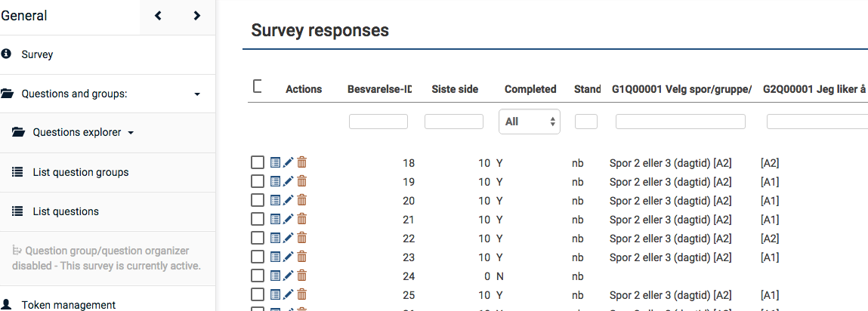Open details icon for response 23

(x=275, y=257)
